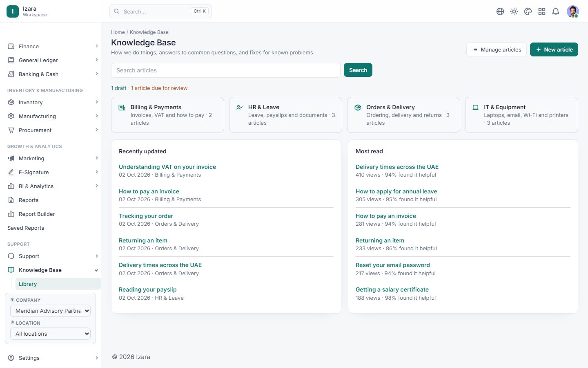
Task: Click the E-Signature pen icon
Action: click(x=11, y=172)
